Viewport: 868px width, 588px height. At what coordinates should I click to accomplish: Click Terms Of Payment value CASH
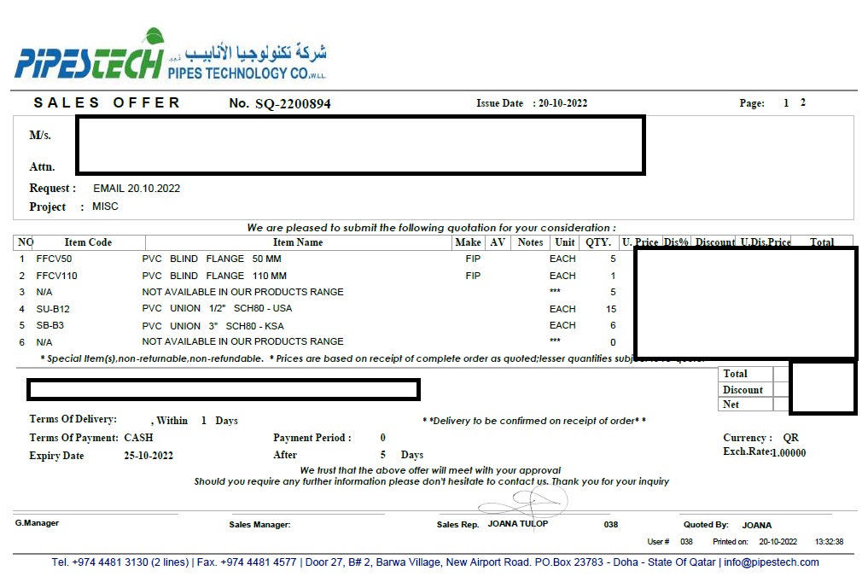click(138, 438)
